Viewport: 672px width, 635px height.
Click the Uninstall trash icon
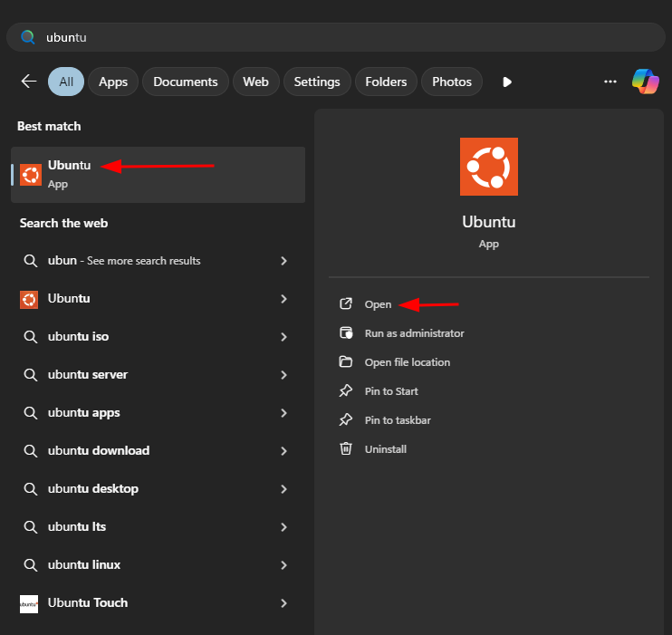(x=345, y=448)
